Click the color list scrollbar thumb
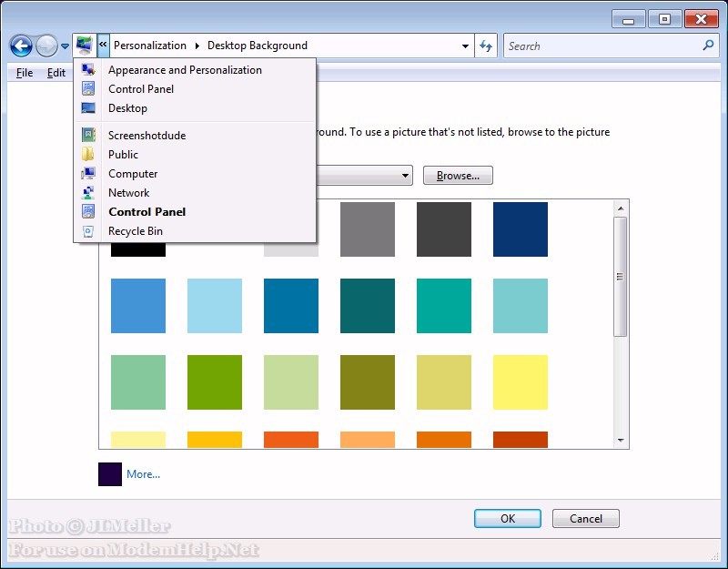The width and height of the screenshot is (728, 569). click(x=621, y=277)
